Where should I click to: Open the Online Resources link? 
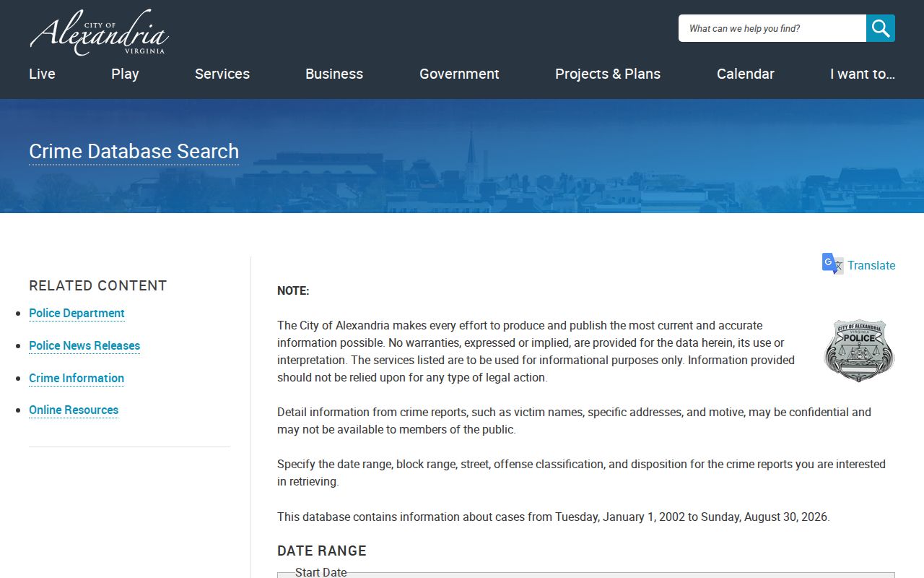coord(74,410)
